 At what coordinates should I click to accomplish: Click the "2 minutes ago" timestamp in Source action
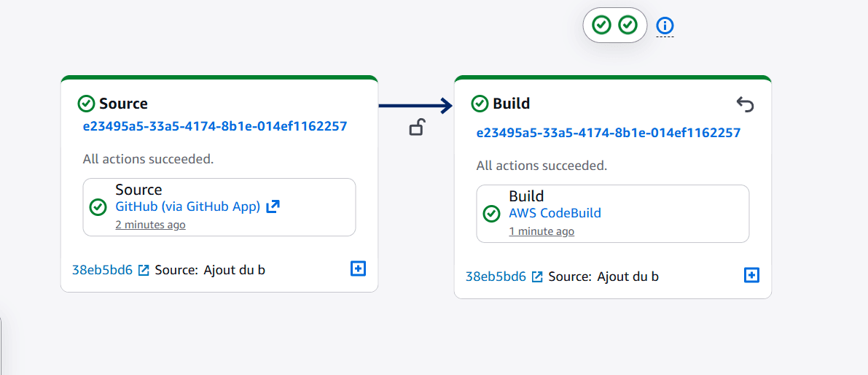150,225
